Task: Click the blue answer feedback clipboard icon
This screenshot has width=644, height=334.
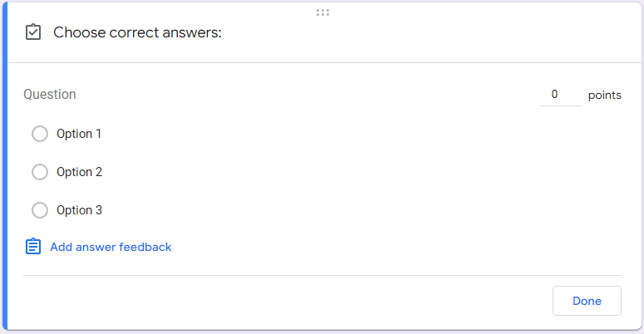Action: (x=33, y=247)
